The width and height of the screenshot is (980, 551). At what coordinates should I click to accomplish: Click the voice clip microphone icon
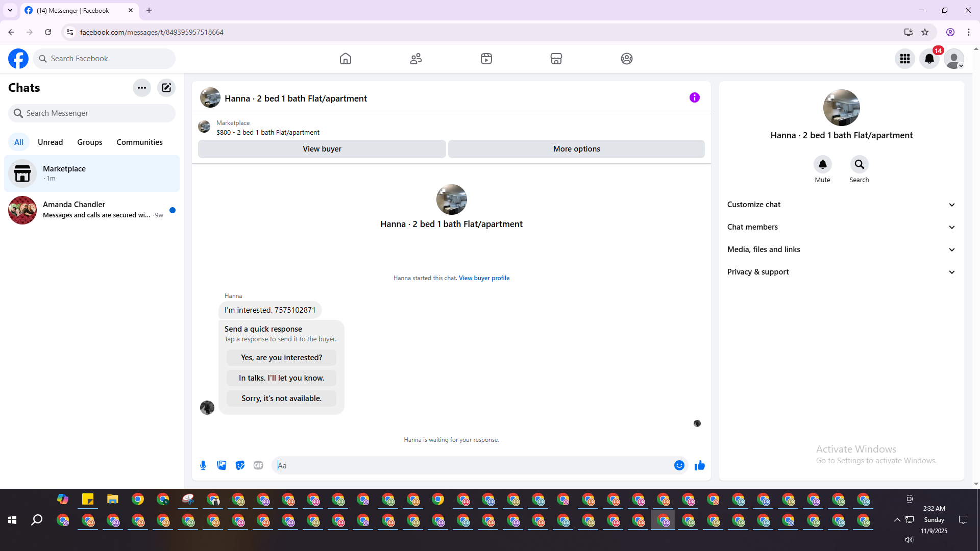[203, 465]
